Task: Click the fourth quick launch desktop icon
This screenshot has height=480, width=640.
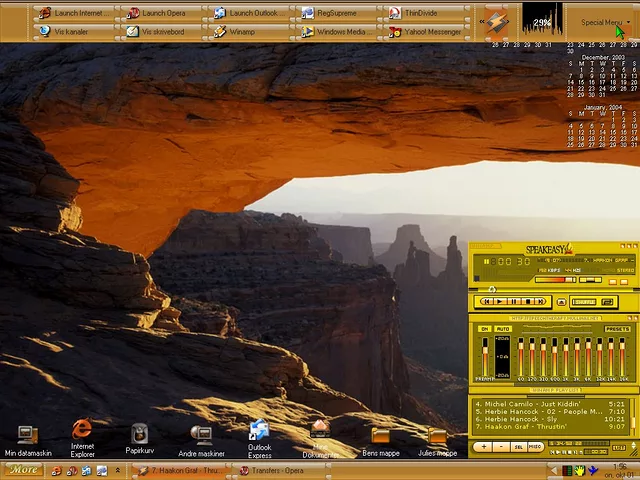Action: 102,471
